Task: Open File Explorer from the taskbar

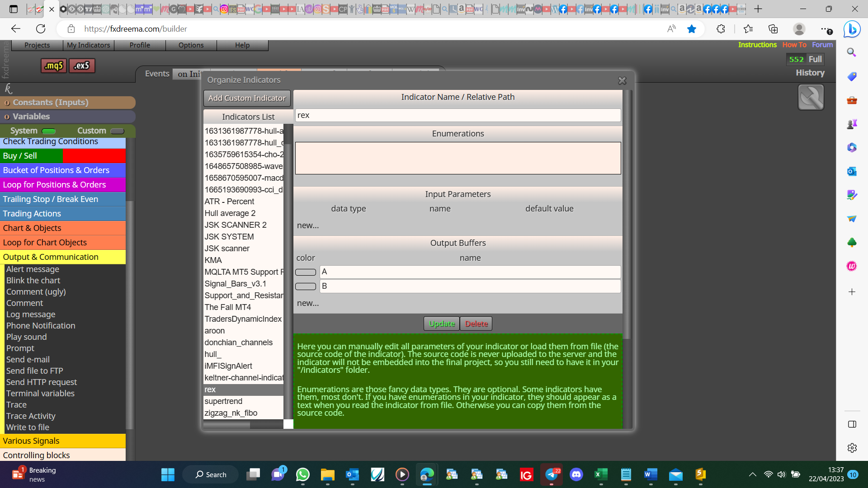Action: pos(327,474)
